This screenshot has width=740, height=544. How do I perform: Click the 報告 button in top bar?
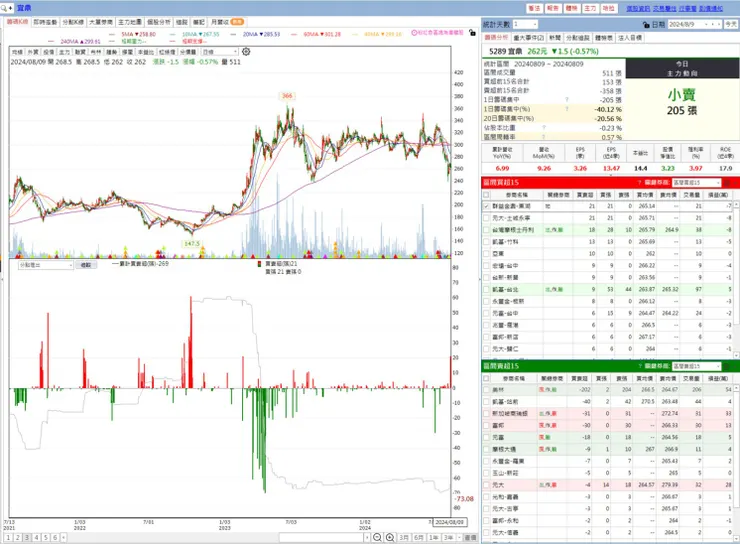552,8
